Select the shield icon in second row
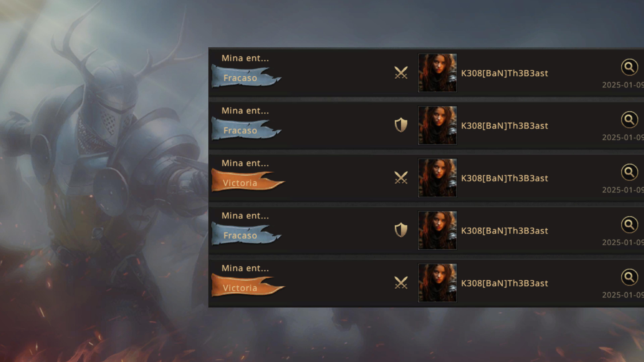Viewport: 644px width, 362px height. (401, 125)
